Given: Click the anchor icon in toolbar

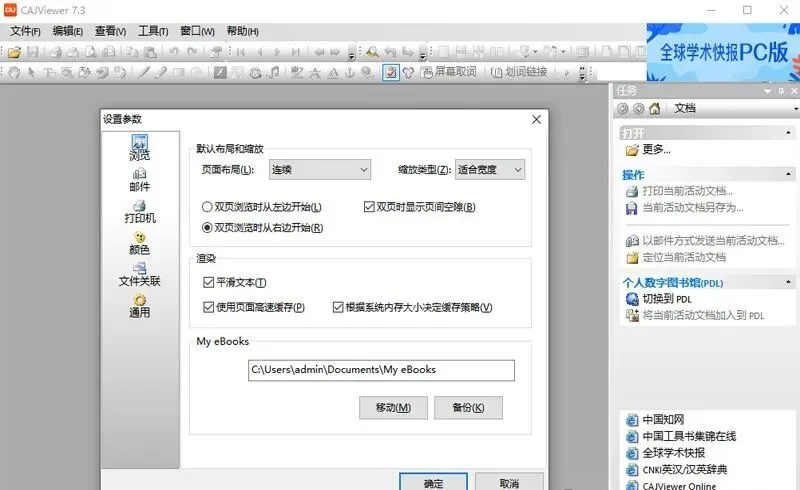Looking at the screenshot, I should point(350,72).
